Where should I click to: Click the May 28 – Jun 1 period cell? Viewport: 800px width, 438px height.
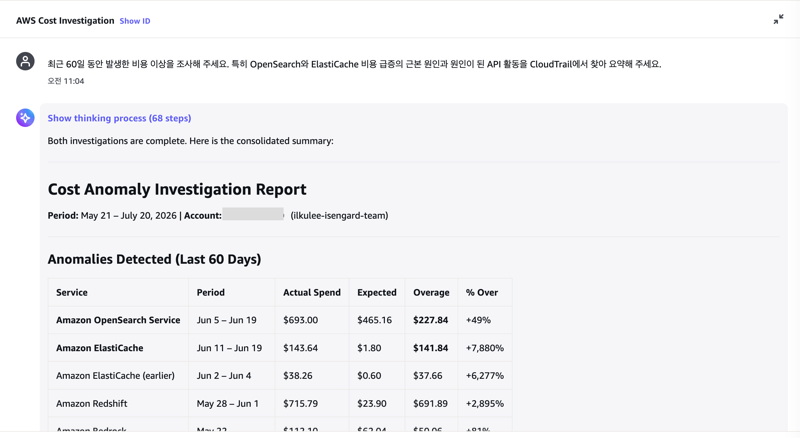coord(228,404)
